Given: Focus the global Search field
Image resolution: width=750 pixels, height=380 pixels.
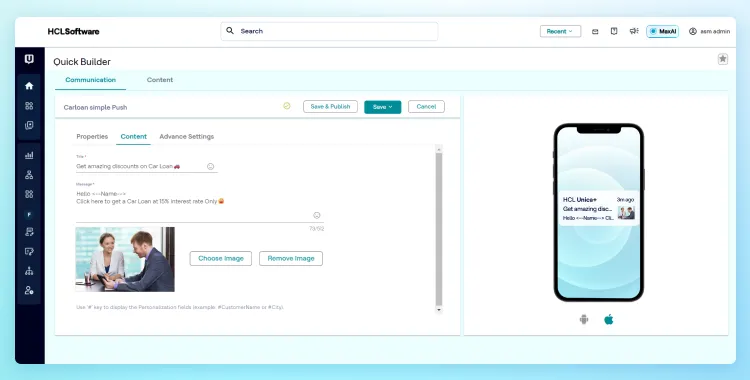Looking at the screenshot, I should pyautogui.click(x=329, y=31).
